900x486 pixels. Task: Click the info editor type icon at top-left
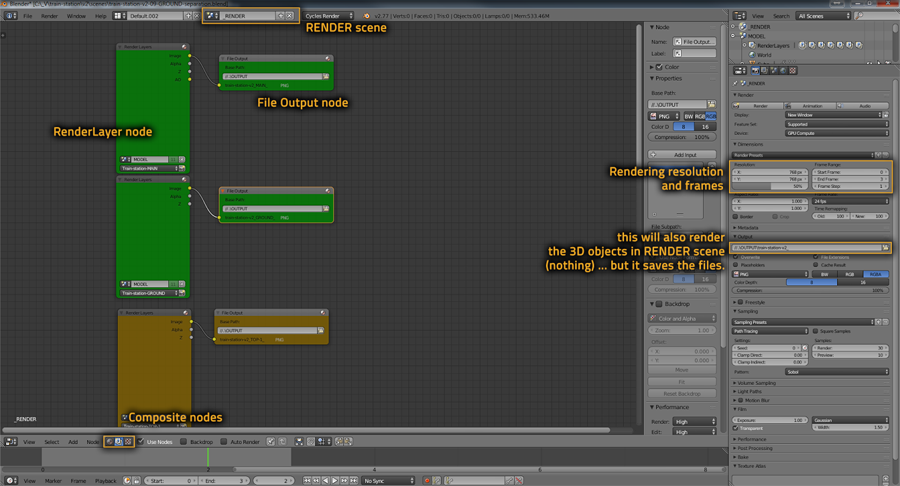coord(10,16)
